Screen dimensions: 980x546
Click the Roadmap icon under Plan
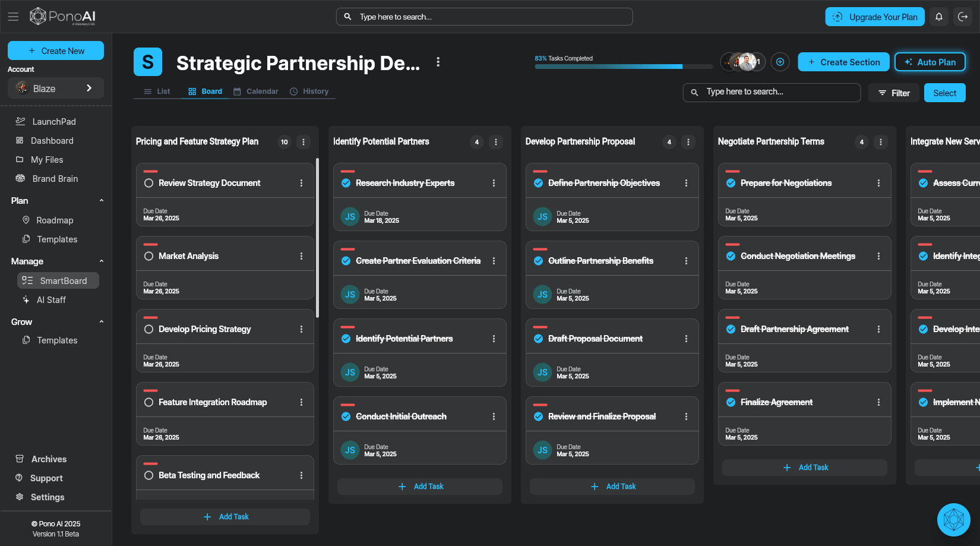(26, 220)
